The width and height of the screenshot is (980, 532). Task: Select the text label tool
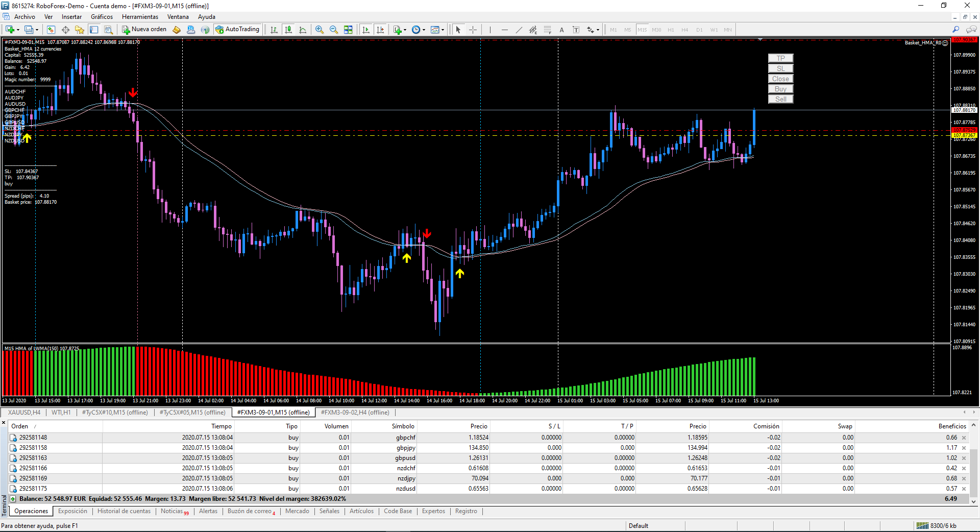576,30
